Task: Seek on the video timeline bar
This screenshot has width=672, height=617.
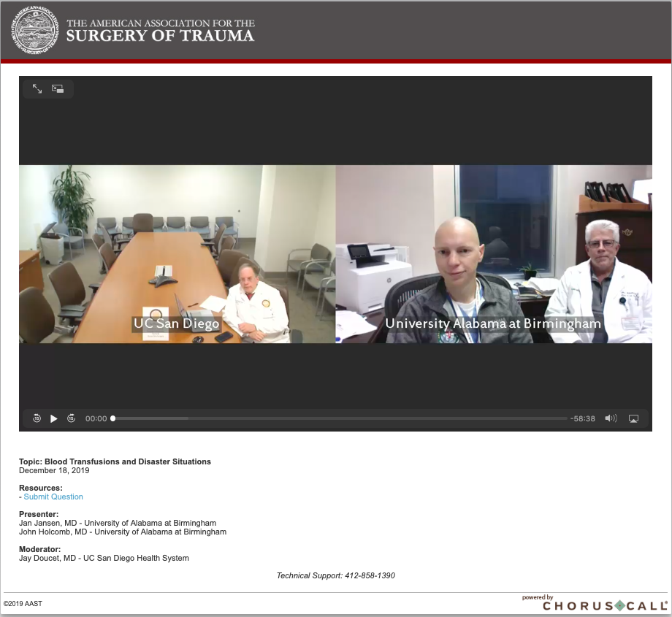Action: 340,418
